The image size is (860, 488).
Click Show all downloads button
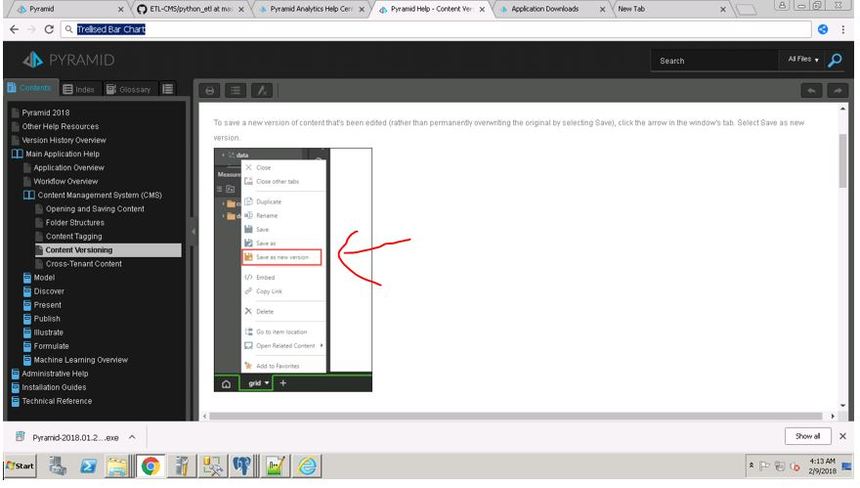tap(807, 436)
